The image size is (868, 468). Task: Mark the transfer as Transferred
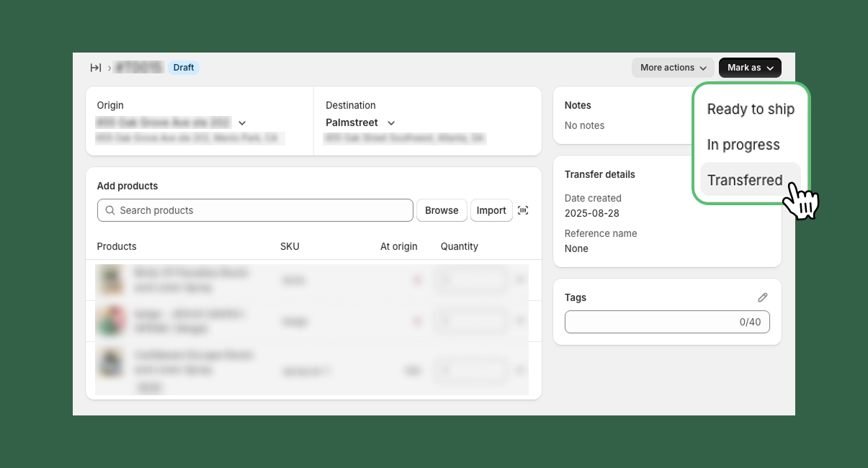click(x=745, y=180)
